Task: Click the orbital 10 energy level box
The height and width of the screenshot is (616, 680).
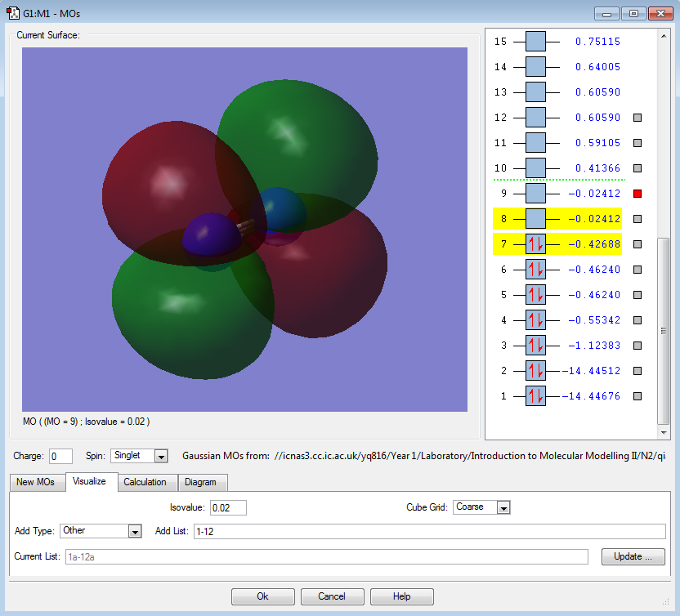Action: [x=535, y=168]
